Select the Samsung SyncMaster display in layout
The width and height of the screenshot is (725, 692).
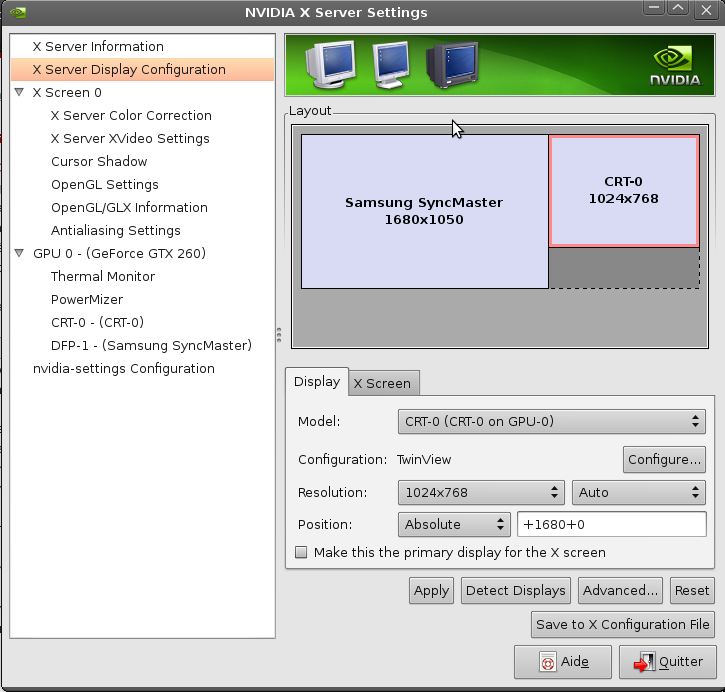424,211
